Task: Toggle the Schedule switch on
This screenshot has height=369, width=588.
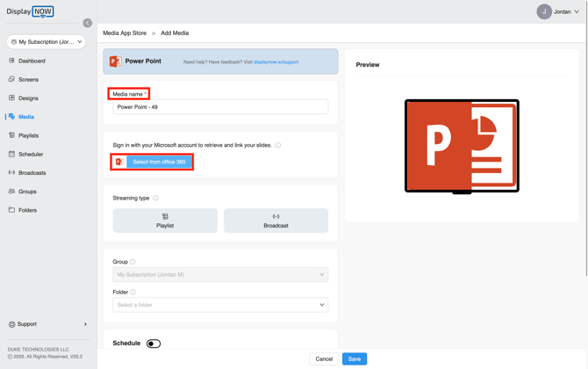Action: pyautogui.click(x=154, y=344)
